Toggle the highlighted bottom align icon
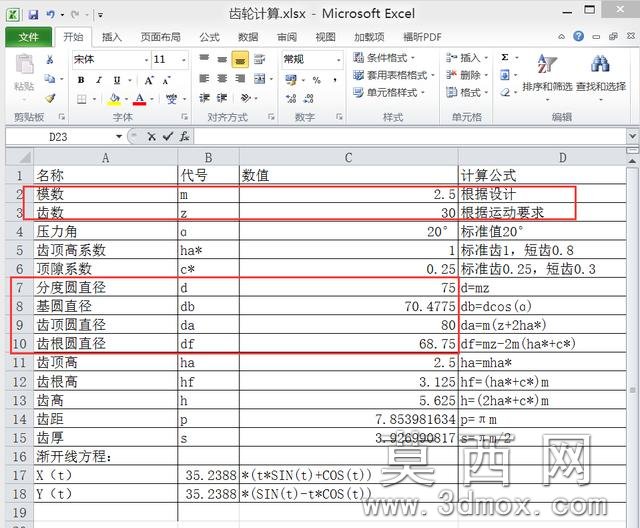The image size is (640, 528). 240,60
